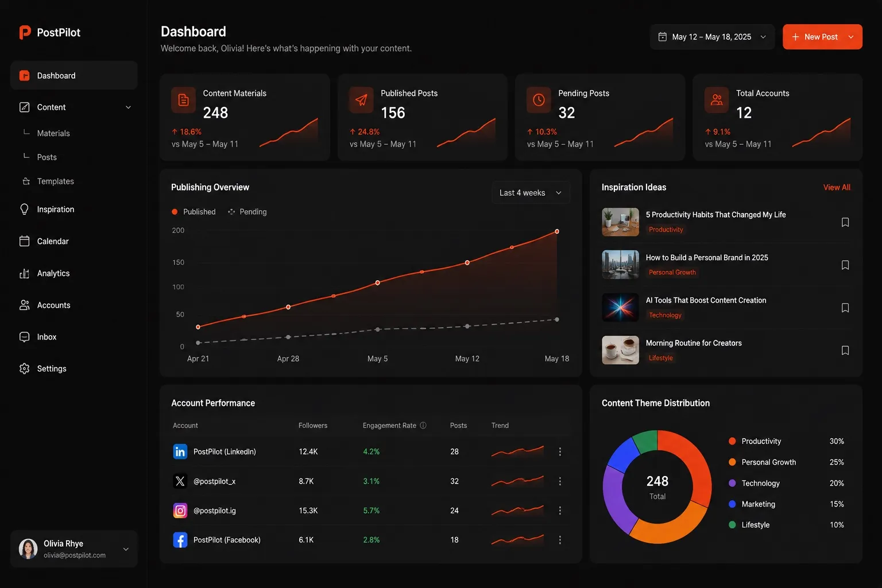Click the sidebar Inspiration lightbulb icon
882x588 pixels.
coord(24,210)
